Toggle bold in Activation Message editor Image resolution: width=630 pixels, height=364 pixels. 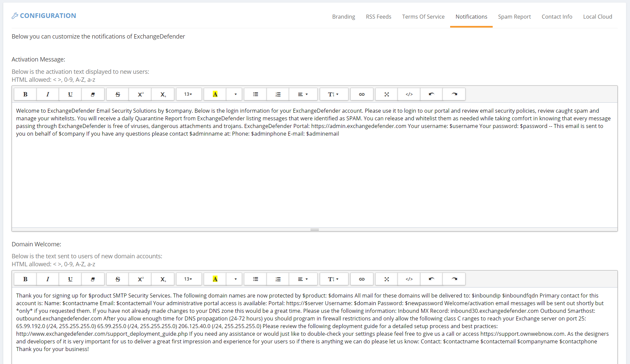click(x=25, y=94)
